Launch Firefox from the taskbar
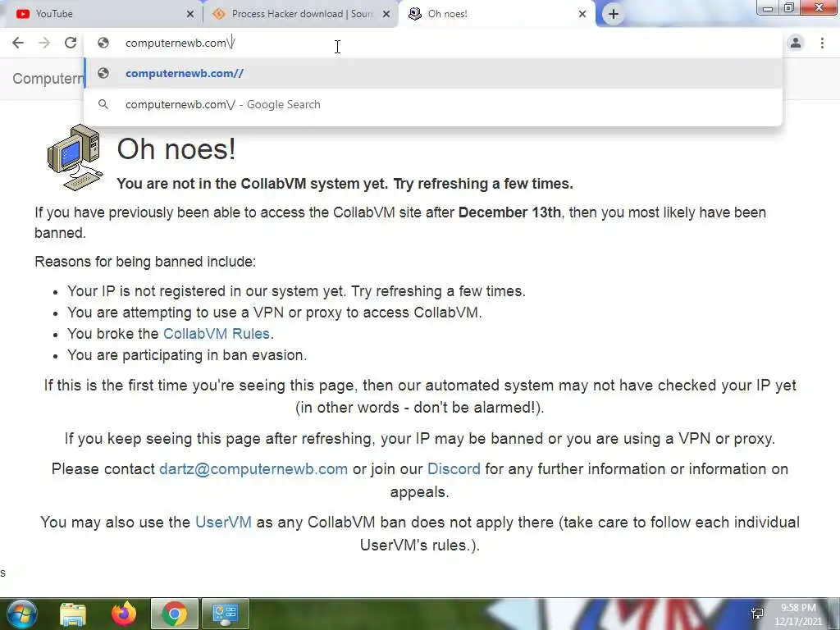 tap(124, 614)
